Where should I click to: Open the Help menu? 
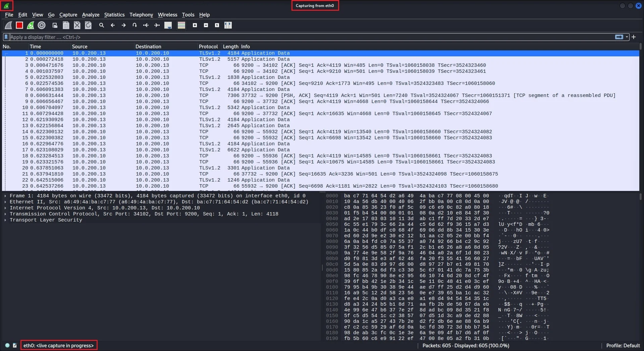(204, 15)
